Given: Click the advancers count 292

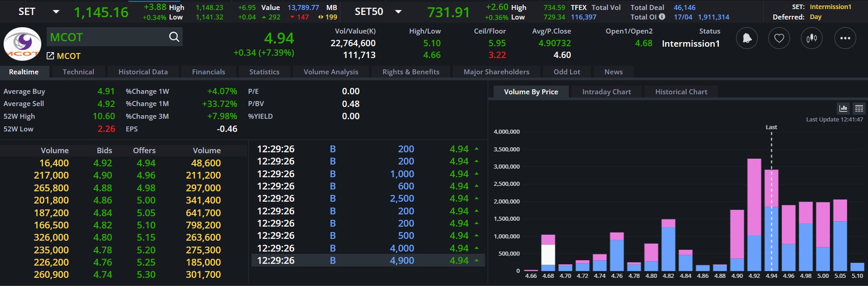Looking at the screenshot, I should tap(274, 17).
